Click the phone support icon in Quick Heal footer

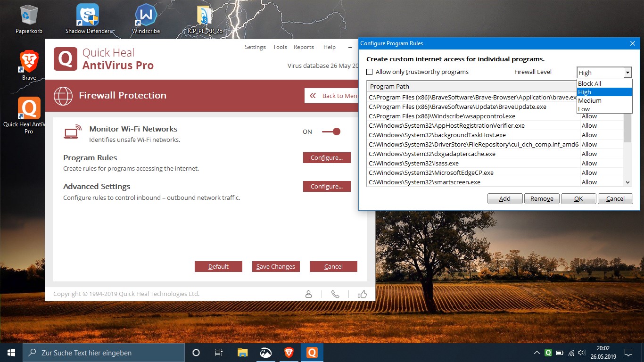[x=335, y=294]
